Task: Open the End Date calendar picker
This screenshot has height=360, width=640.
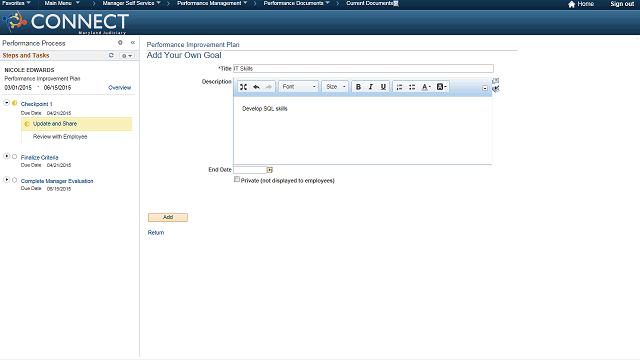Action: 270,170
